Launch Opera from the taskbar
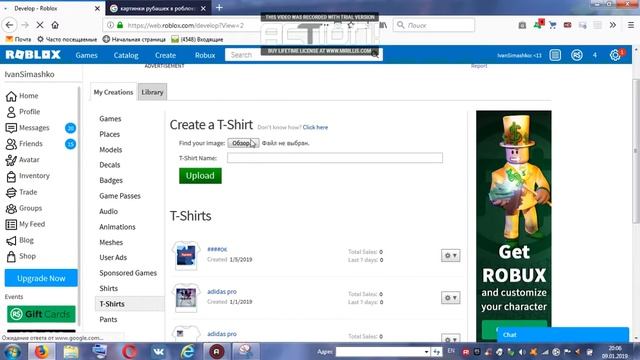 tap(129, 351)
